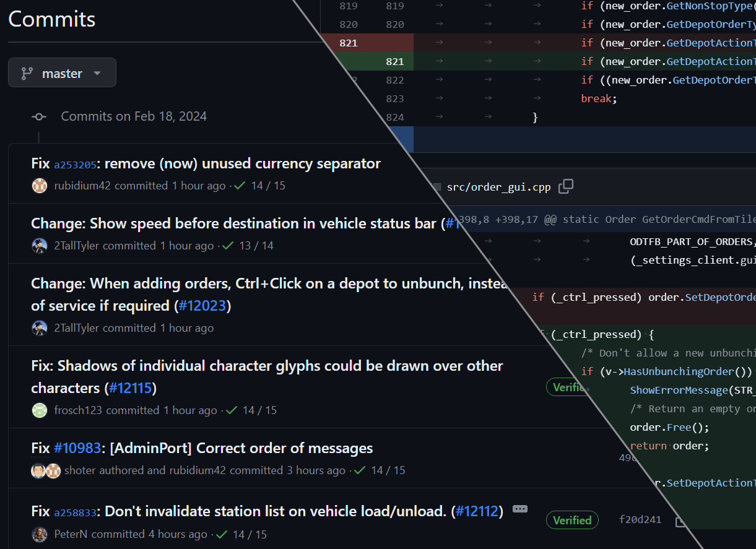Expand commit description on the a258833 commit
This screenshot has width=756, height=549.
coord(520,508)
